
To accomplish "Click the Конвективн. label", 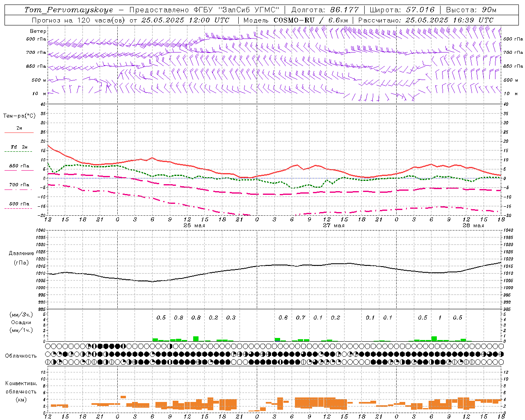I will (x=21, y=383).
